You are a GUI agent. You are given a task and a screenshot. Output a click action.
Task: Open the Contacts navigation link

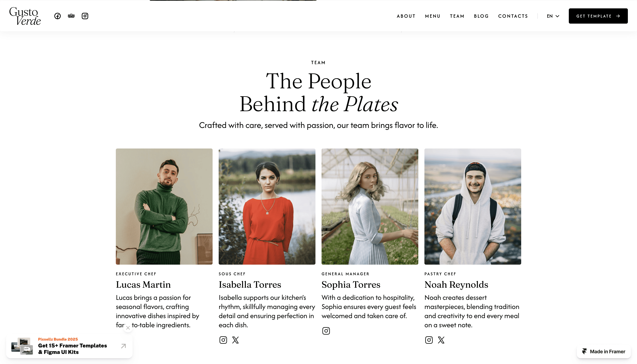point(513,16)
